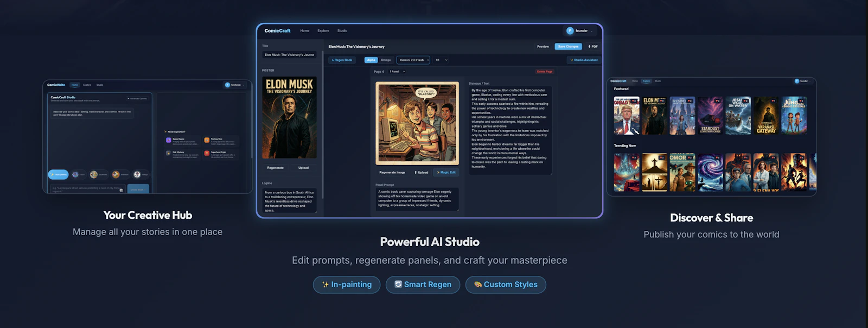The height and width of the screenshot is (328, 868).
Task: Switch to the Alpha mode toggle
Action: point(371,60)
